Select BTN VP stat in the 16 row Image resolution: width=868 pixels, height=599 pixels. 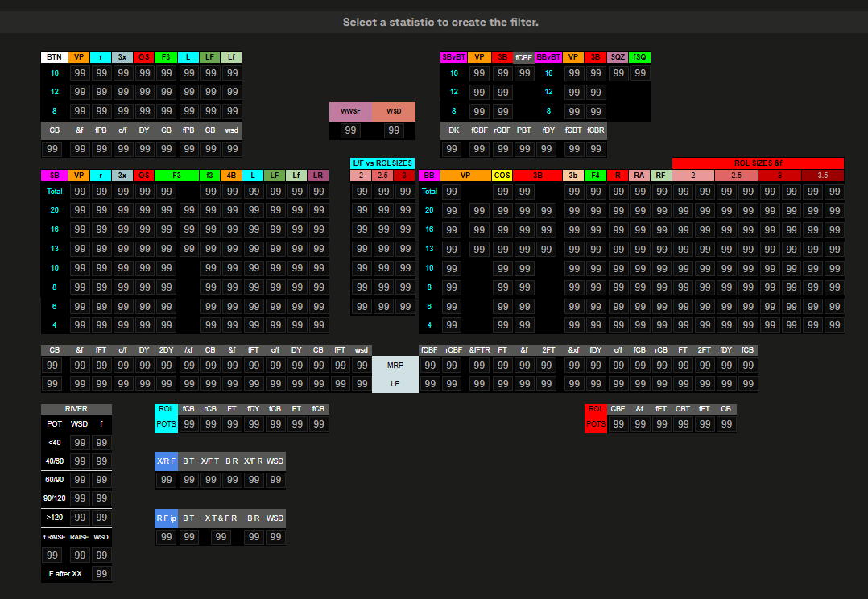(x=80, y=73)
